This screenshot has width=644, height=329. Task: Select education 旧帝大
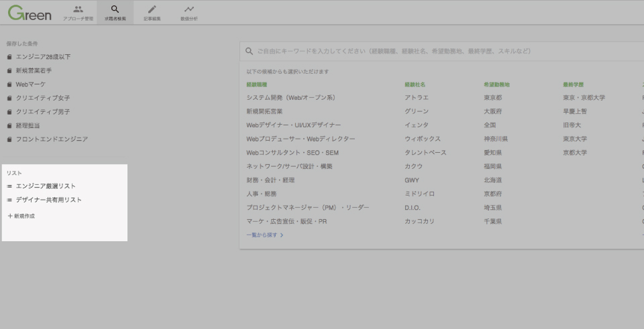(572, 125)
